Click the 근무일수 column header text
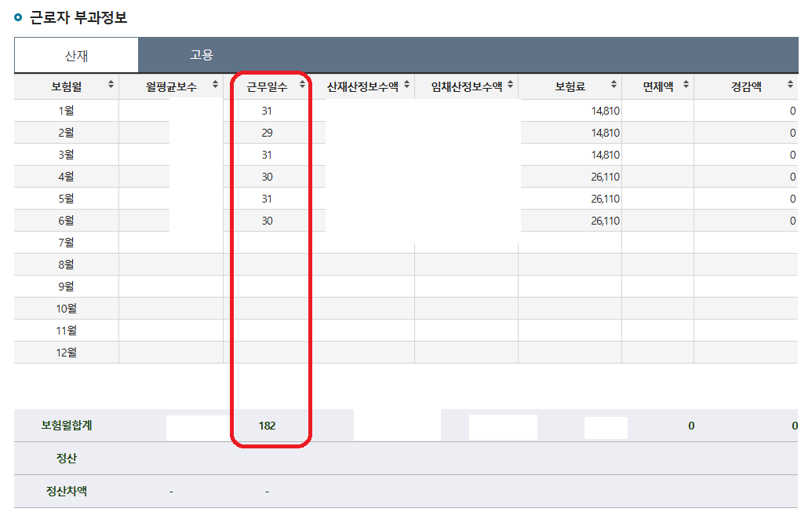This screenshot has height=523, width=812. pyautogui.click(x=267, y=86)
